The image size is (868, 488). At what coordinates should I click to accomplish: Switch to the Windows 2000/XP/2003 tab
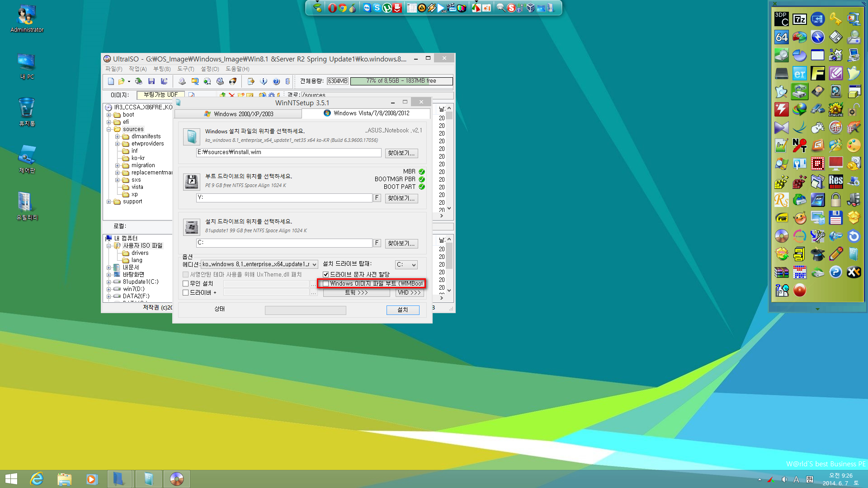tap(238, 114)
